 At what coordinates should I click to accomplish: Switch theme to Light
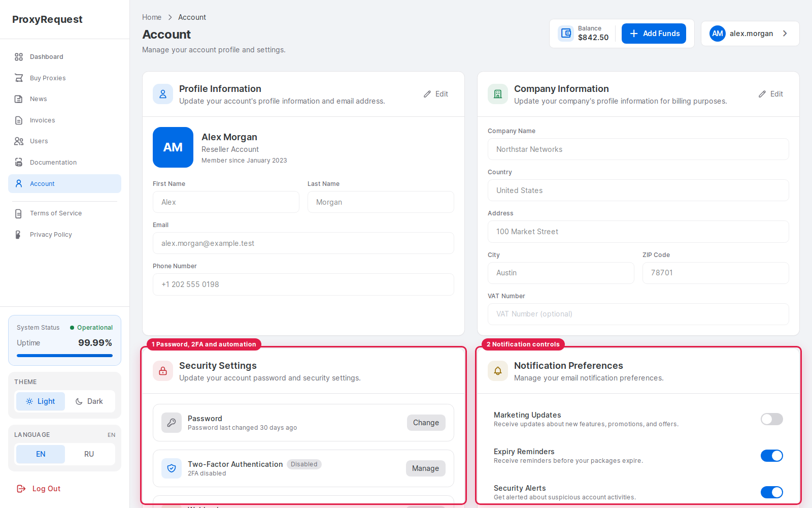[x=41, y=401]
